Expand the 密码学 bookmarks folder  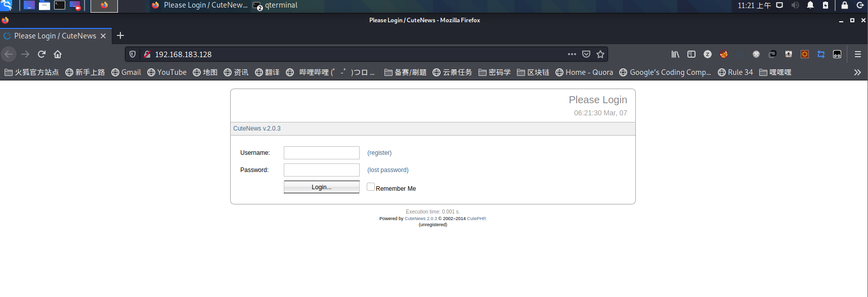click(x=494, y=72)
